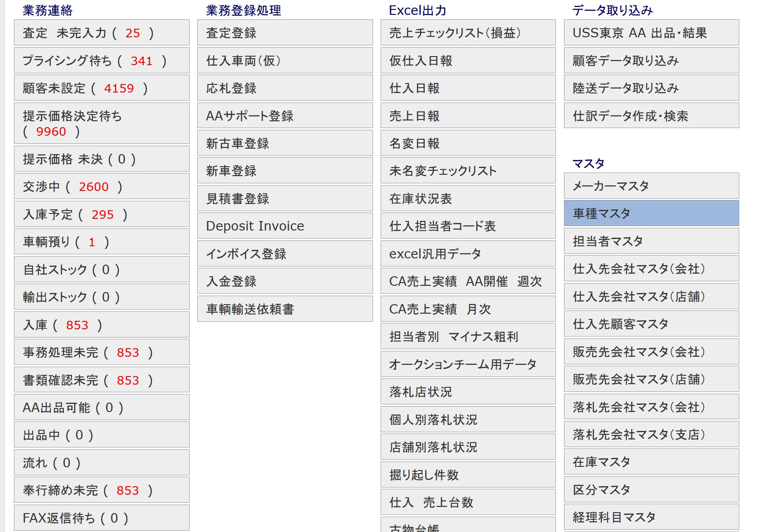Open インボイス登録

[x=284, y=253]
